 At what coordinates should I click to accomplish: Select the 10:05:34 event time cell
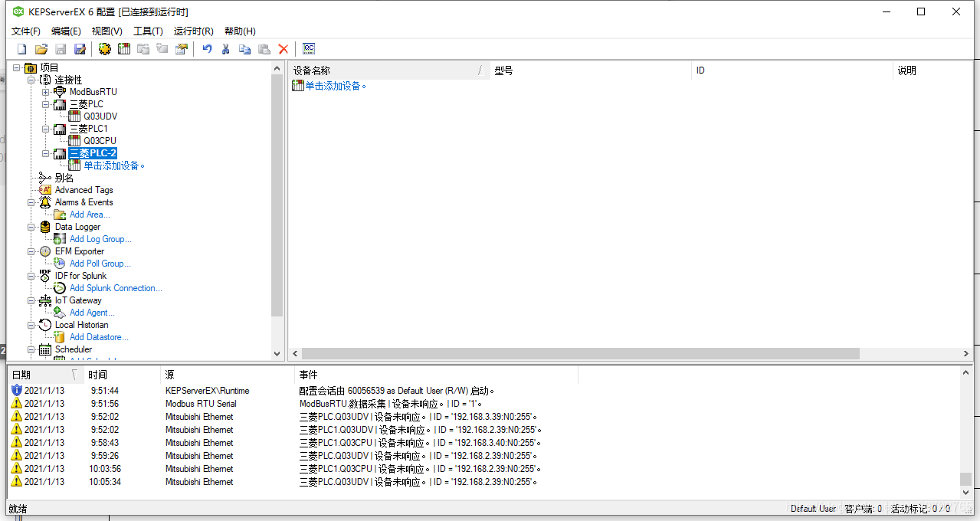[105, 482]
